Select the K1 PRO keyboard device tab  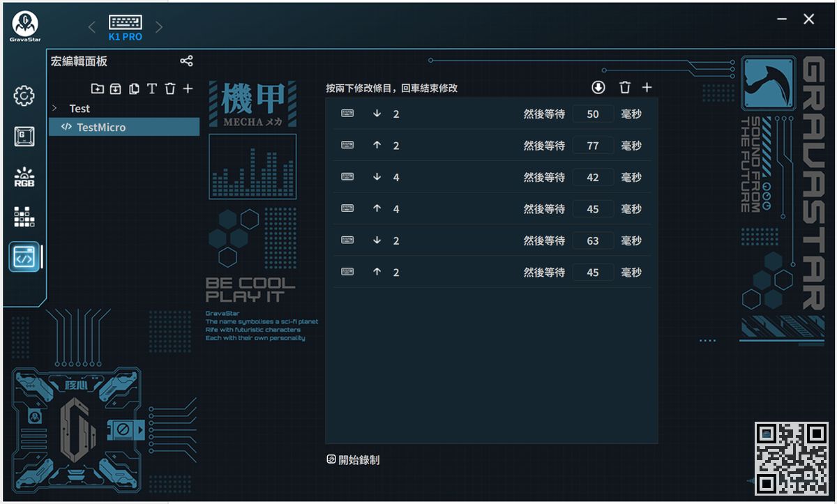[126, 27]
